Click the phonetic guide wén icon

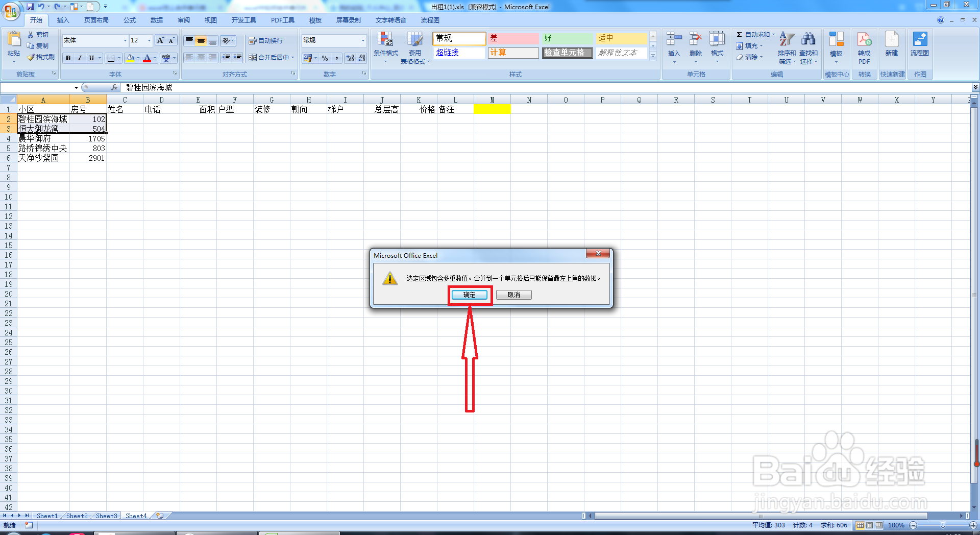coord(166,58)
